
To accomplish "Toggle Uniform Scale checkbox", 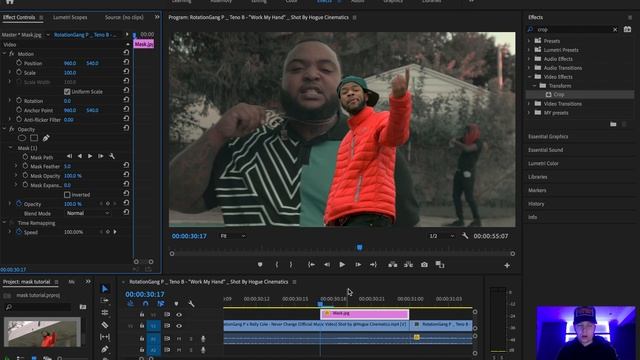I will pos(67,91).
